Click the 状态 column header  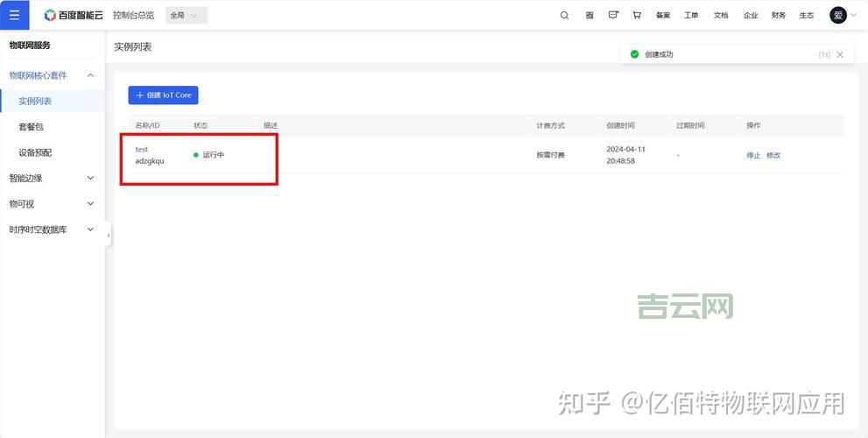201,125
